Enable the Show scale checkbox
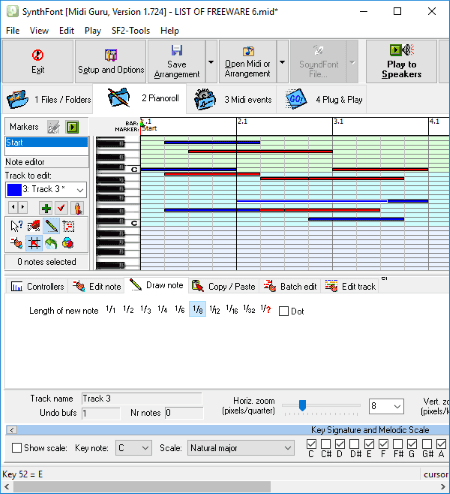450x494 pixels. pyautogui.click(x=17, y=448)
